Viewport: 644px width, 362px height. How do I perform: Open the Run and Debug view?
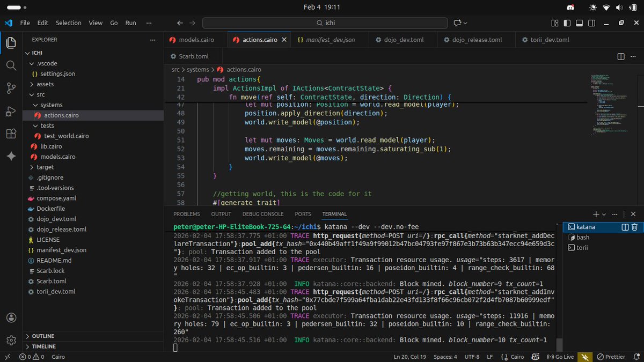[x=11, y=111]
